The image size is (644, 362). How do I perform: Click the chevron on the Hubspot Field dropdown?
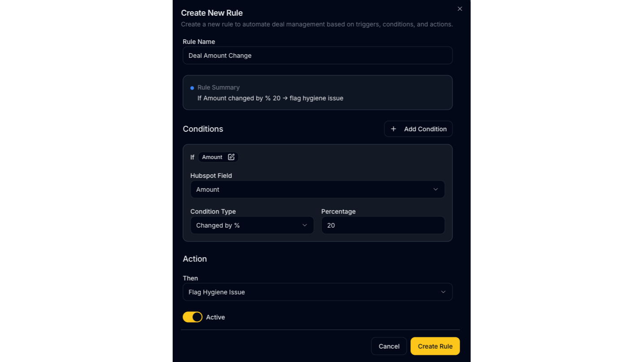tap(435, 189)
